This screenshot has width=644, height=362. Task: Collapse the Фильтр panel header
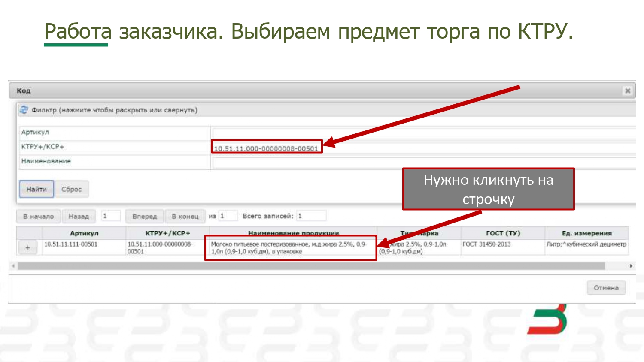click(x=115, y=110)
